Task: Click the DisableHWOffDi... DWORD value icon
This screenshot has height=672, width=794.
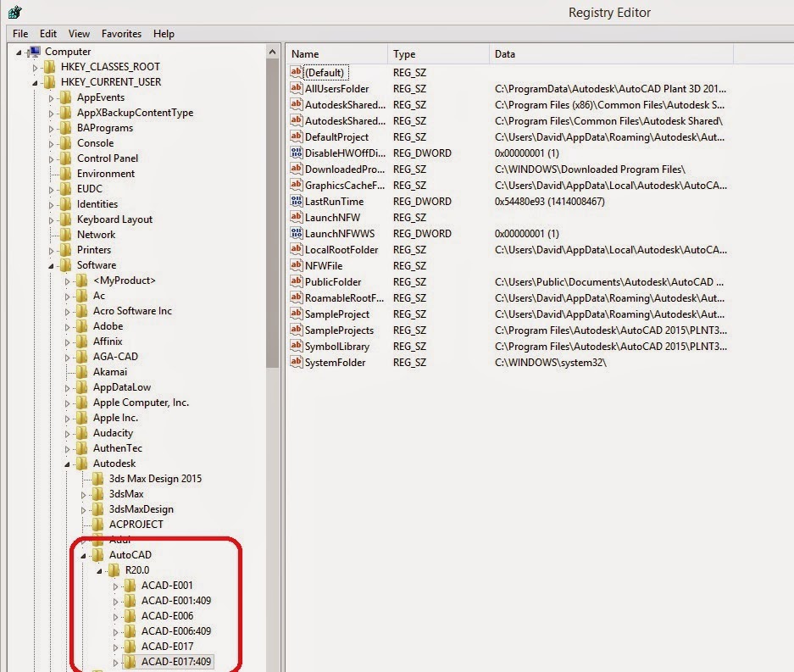Action: click(x=297, y=153)
